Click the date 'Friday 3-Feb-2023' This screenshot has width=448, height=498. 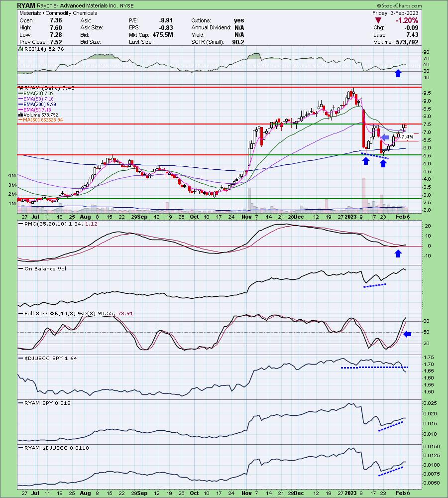click(x=395, y=13)
